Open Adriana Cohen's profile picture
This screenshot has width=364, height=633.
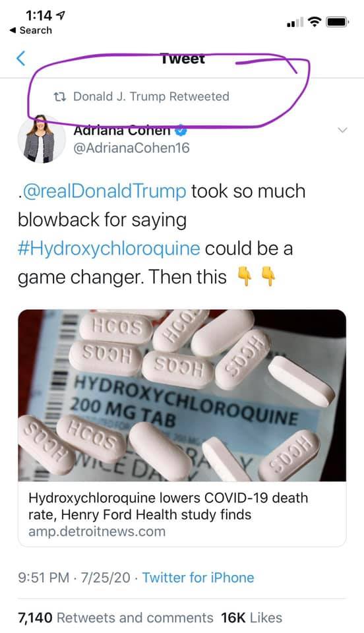click(x=42, y=140)
